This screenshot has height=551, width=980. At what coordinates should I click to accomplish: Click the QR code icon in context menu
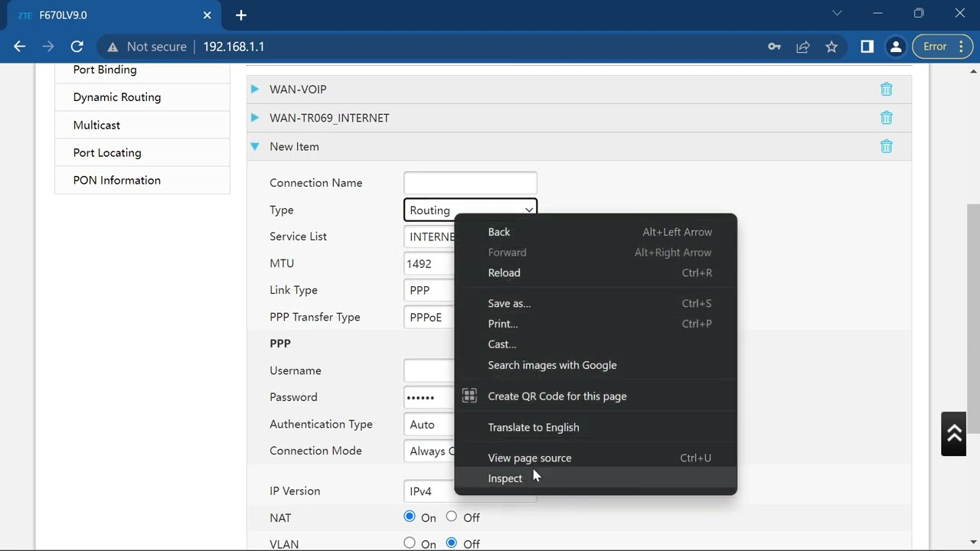(x=469, y=396)
